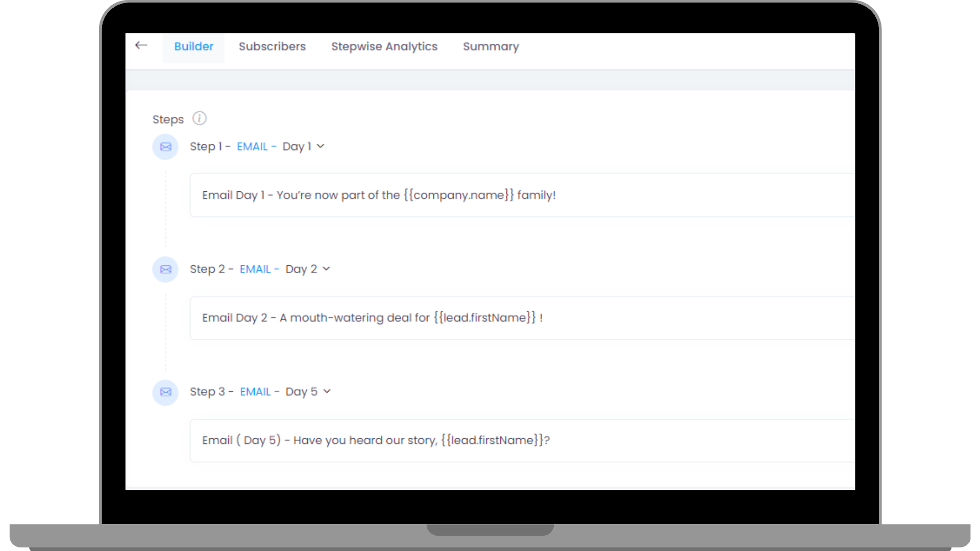Click Step 1 email envelope icon
The height and width of the screenshot is (551, 980).
tap(165, 147)
